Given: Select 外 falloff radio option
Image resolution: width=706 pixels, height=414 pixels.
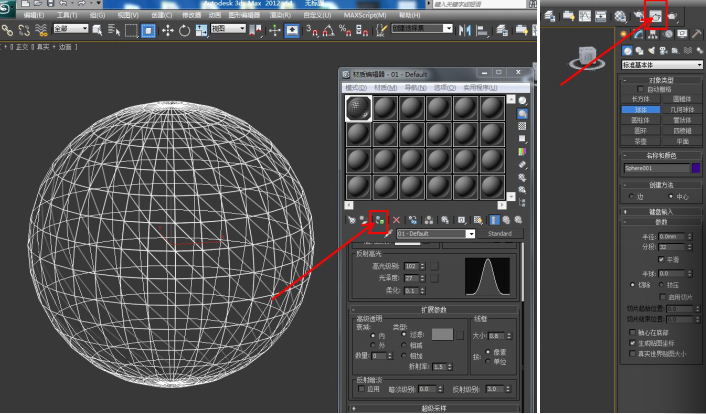Looking at the screenshot, I should pos(373,345).
